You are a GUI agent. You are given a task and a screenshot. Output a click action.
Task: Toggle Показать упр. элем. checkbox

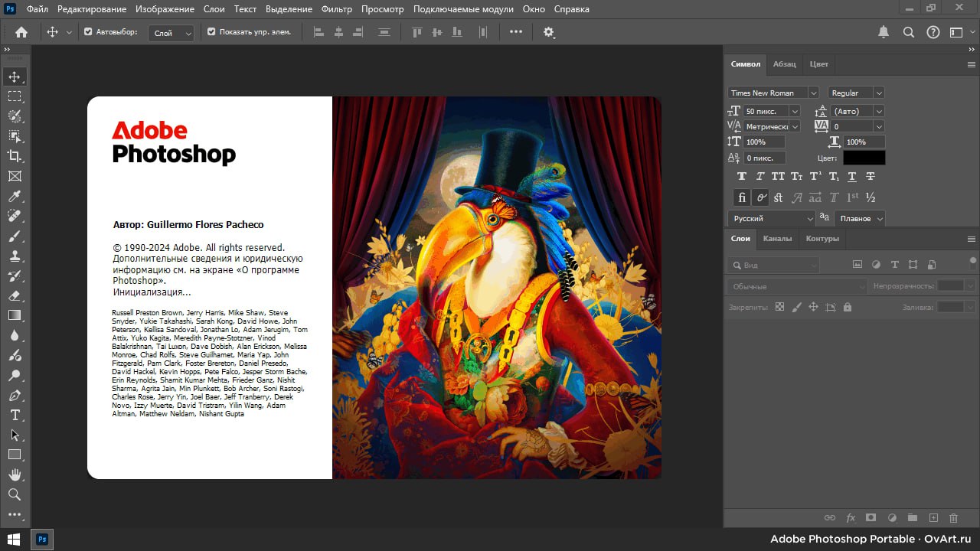pyautogui.click(x=211, y=32)
